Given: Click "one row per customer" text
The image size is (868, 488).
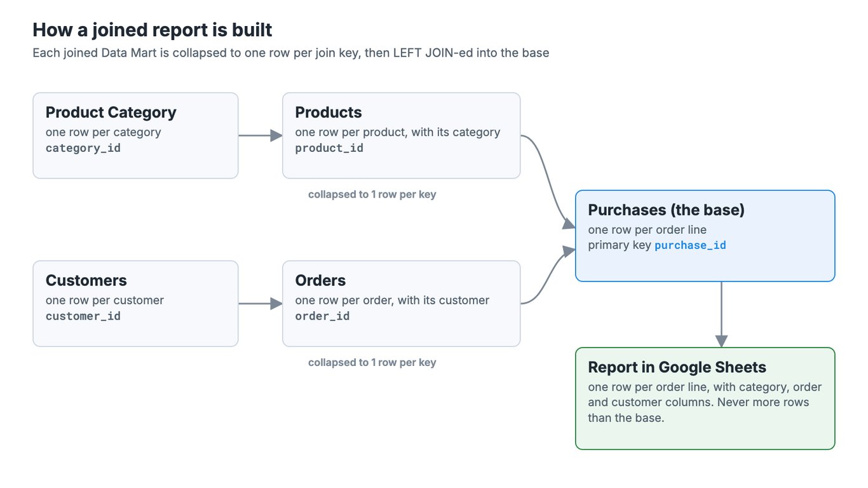Looking at the screenshot, I should point(105,301).
